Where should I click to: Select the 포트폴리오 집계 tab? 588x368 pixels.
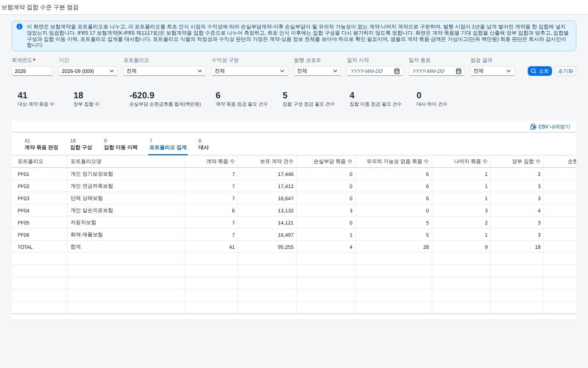(x=168, y=144)
